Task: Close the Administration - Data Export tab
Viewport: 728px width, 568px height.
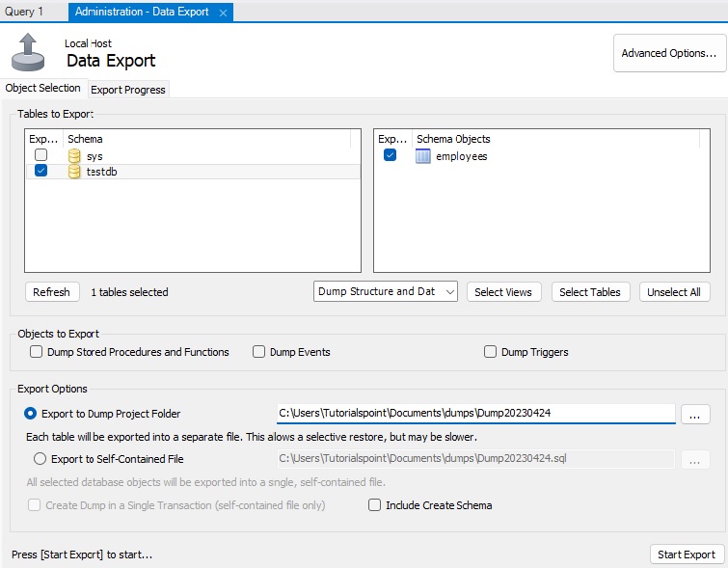Action: click(223, 13)
